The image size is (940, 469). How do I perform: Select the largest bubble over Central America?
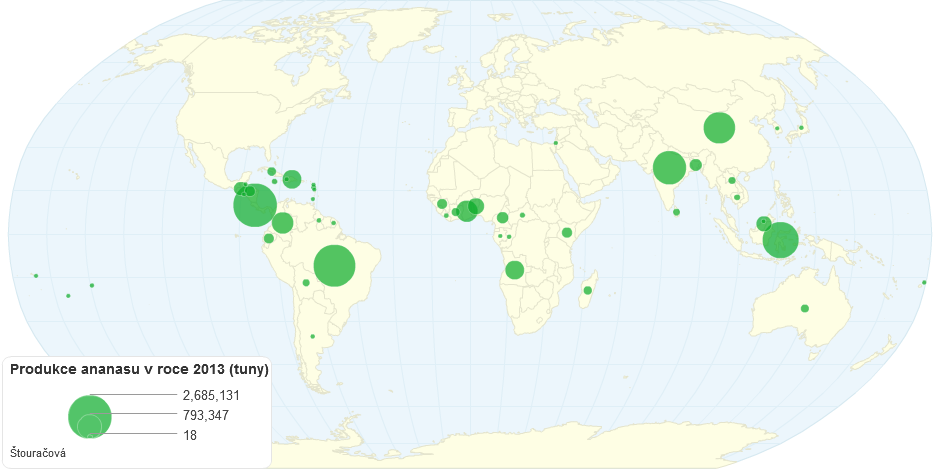(255, 205)
